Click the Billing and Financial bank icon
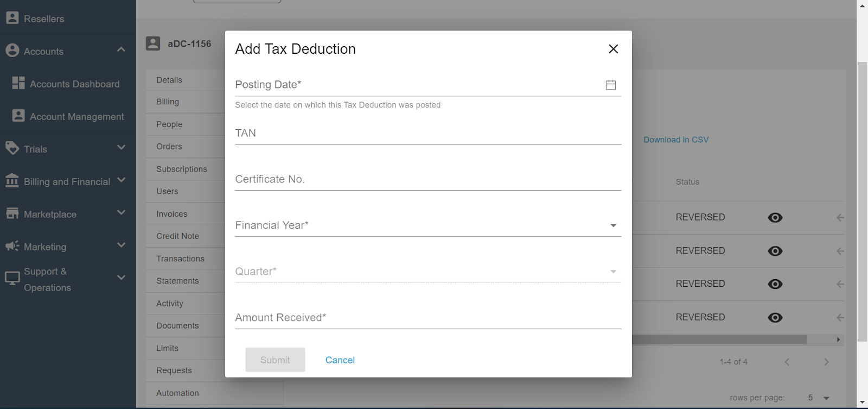Image resolution: width=868 pixels, height=409 pixels. [x=12, y=180]
